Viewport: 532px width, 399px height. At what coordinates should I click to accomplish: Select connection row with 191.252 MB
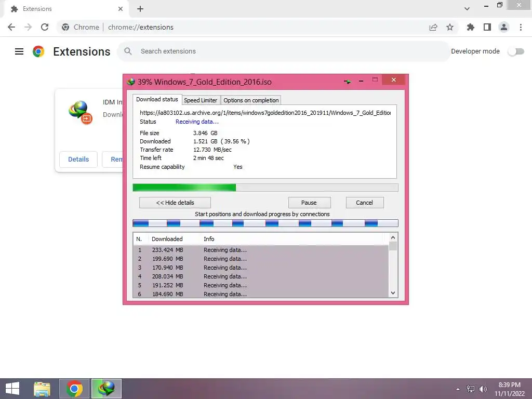(x=261, y=285)
